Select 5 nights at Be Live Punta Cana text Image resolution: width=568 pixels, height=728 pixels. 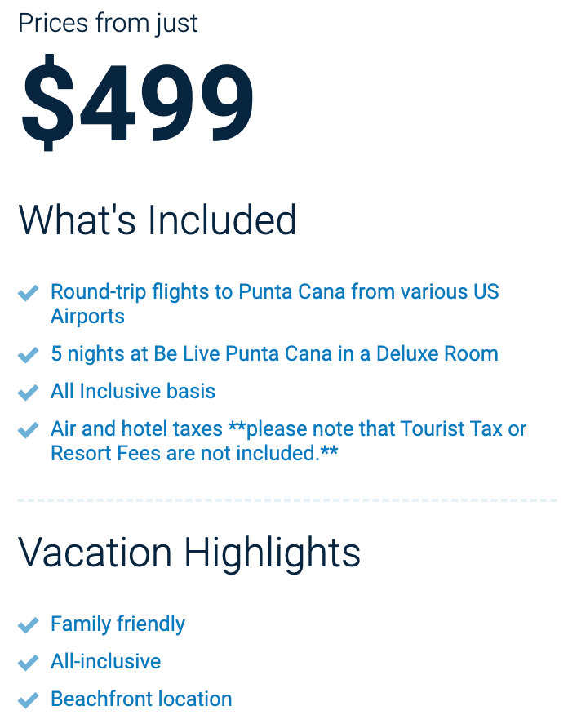274,353
